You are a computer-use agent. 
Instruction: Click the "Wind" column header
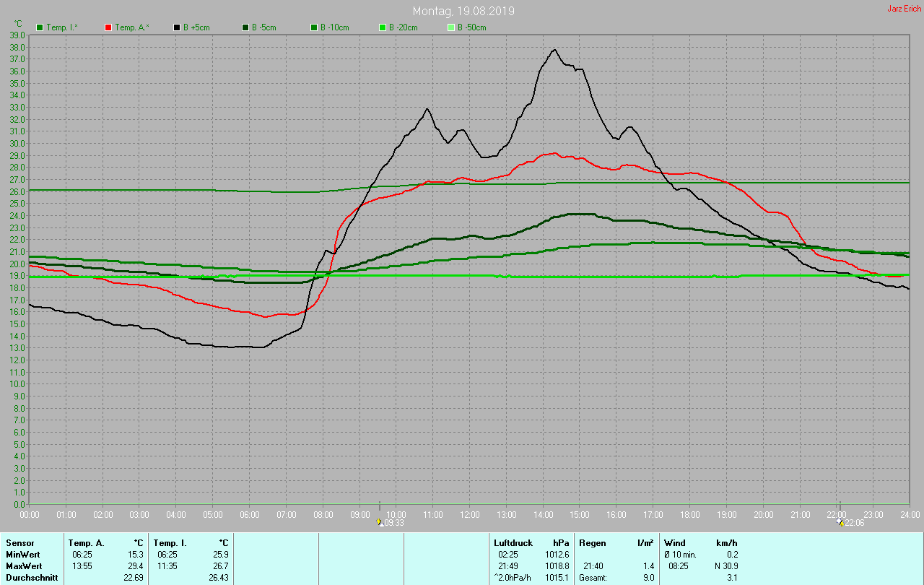675,543
